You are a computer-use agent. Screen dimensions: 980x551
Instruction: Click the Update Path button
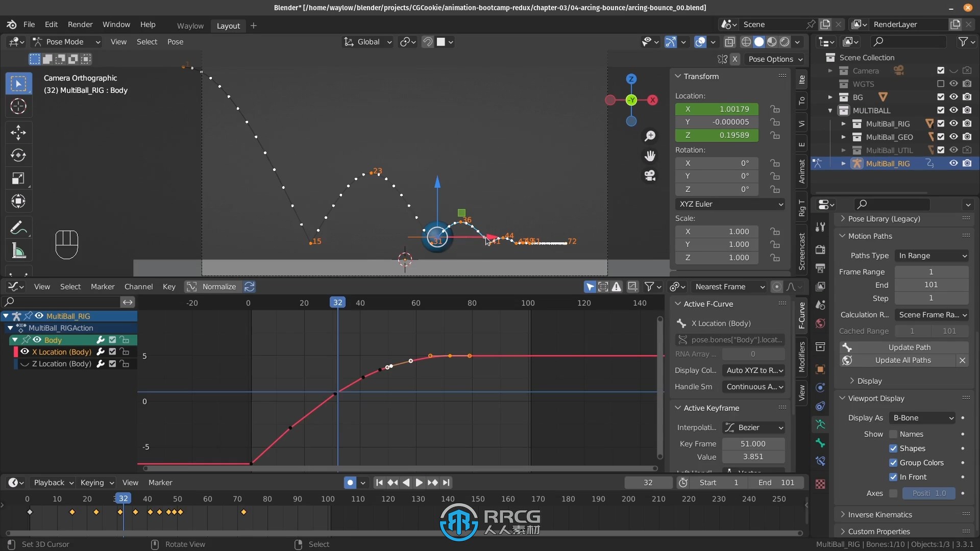[908, 346]
